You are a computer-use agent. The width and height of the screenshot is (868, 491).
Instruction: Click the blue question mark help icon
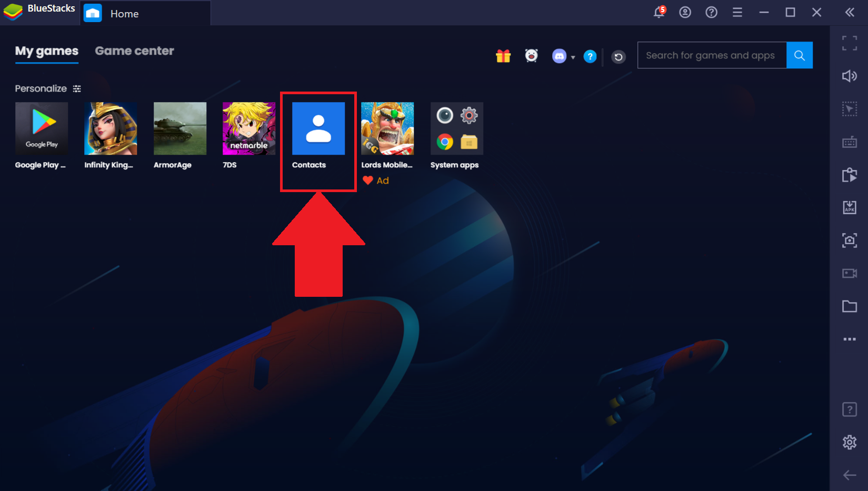pos(590,56)
